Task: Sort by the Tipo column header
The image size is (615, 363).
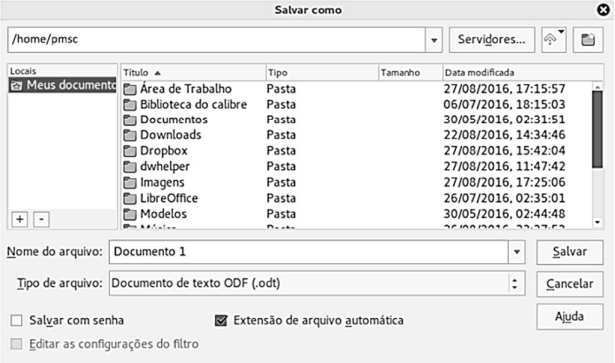Action: pos(322,73)
